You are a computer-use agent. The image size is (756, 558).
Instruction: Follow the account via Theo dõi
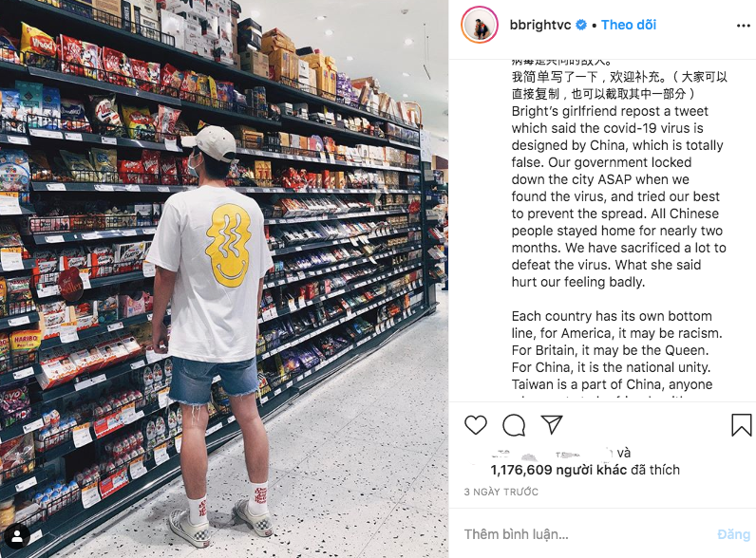629,25
